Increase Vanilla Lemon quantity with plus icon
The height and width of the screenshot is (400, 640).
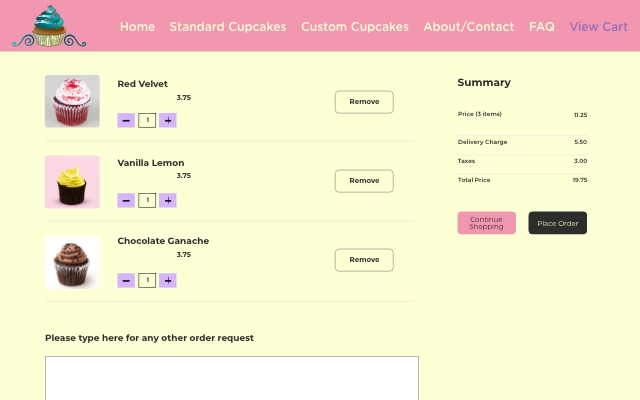tap(168, 200)
